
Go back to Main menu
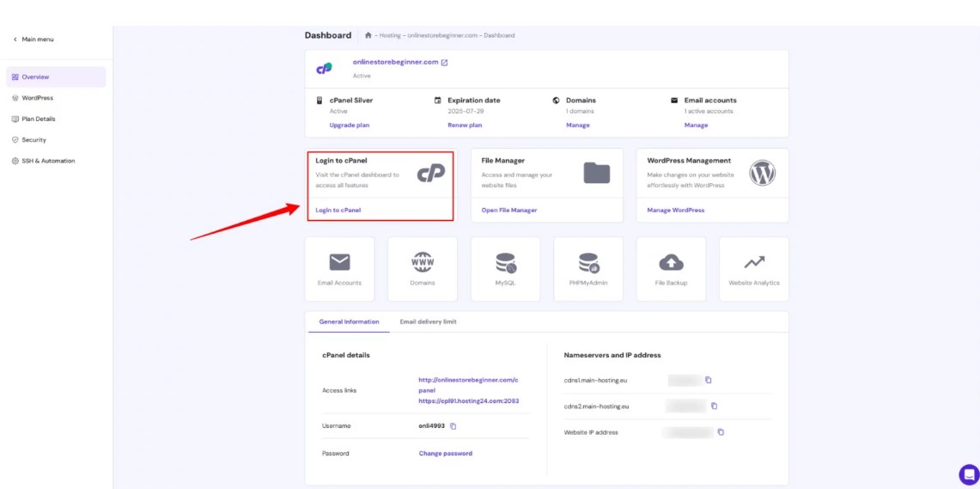(33, 40)
